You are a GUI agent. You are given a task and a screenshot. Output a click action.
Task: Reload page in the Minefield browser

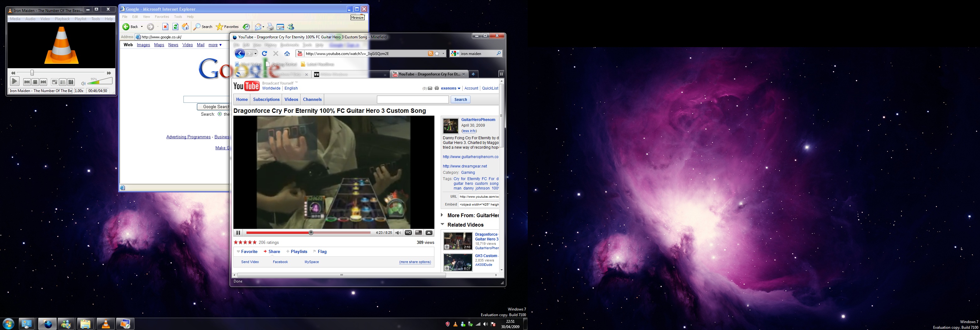[x=264, y=54]
